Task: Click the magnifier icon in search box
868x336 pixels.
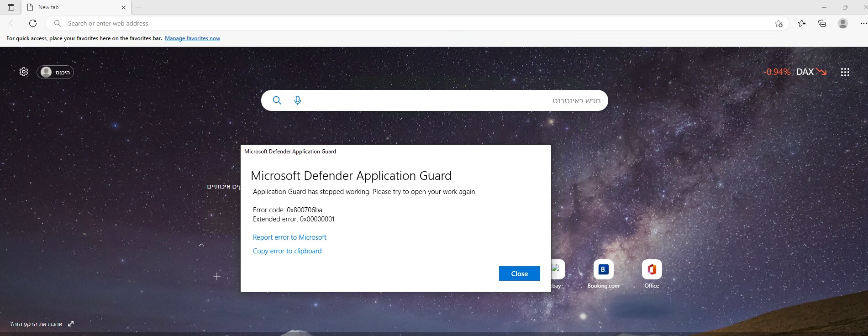Action: 277,100
